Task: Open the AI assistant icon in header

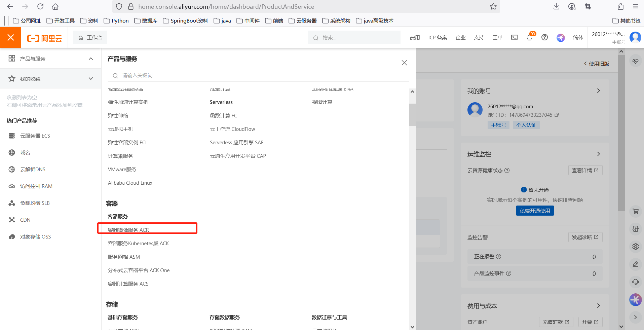Action: 561,38
